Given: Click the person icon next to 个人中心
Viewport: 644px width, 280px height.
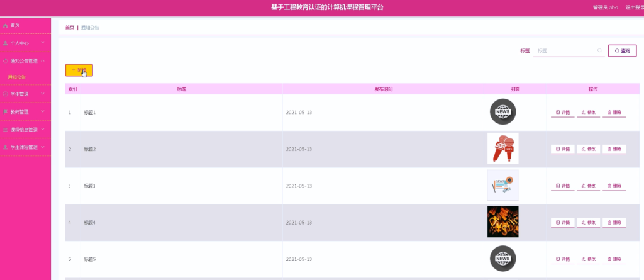Looking at the screenshot, I should pyautogui.click(x=5, y=43).
